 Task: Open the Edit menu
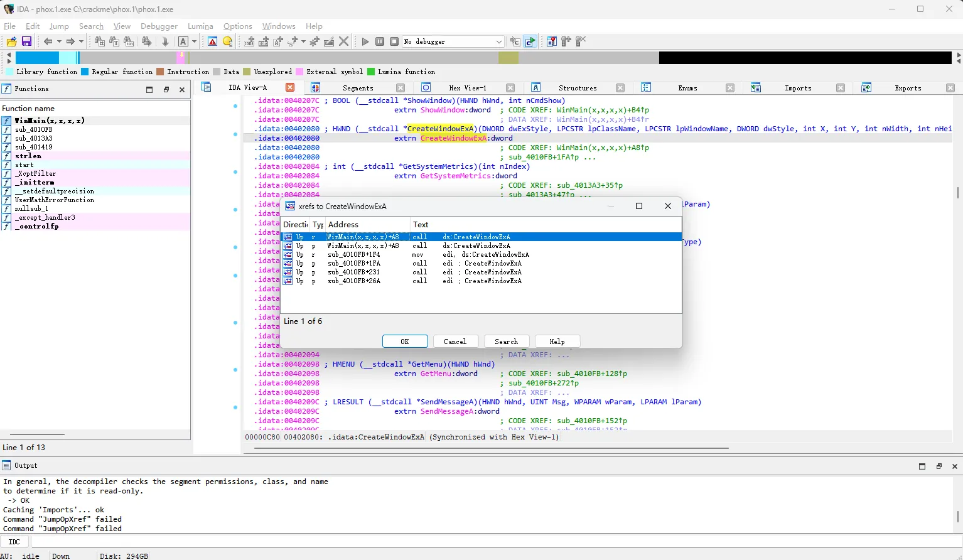tap(33, 26)
